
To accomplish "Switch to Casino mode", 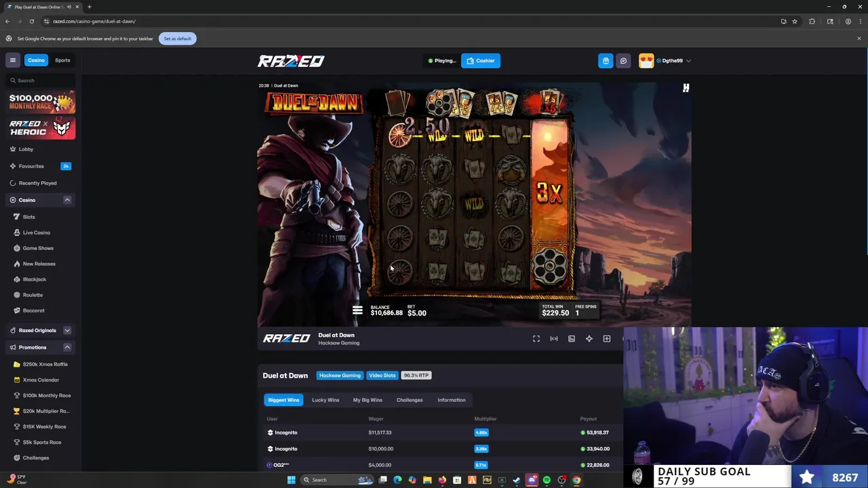I will coord(36,60).
